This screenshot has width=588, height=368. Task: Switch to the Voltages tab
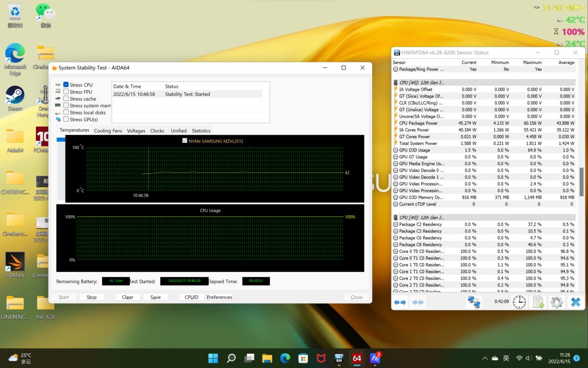(x=136, y=131)
